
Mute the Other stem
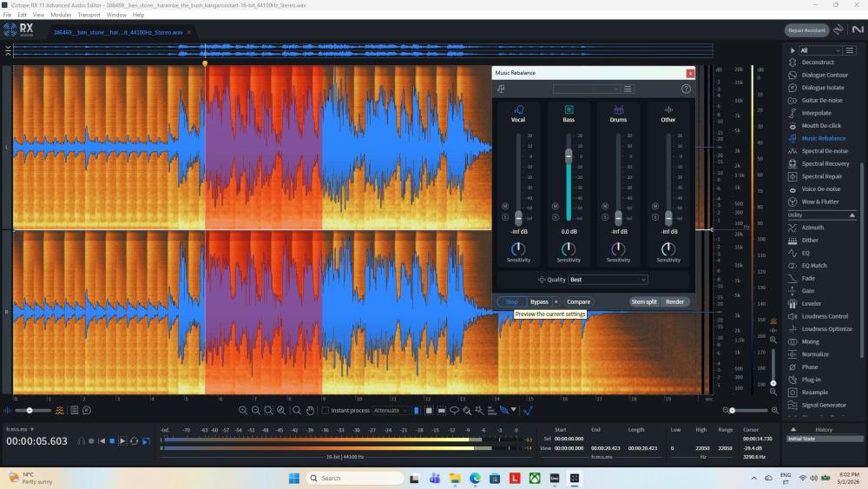coord(654,206)
